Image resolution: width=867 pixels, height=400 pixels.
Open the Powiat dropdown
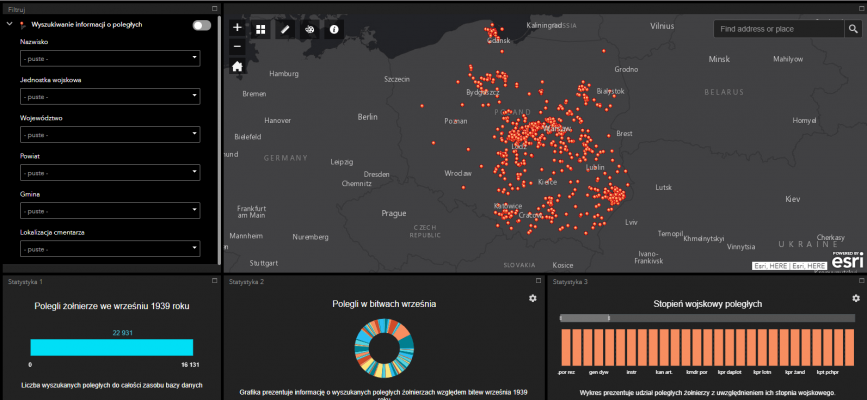pyautogui.click(x=110, y=173)
